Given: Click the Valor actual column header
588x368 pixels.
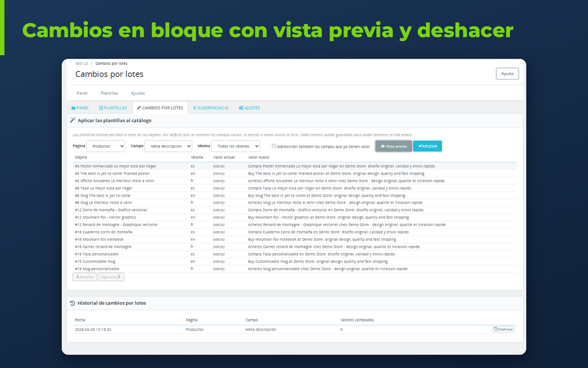Looking at the screenshot, I should tap(224, 158).
